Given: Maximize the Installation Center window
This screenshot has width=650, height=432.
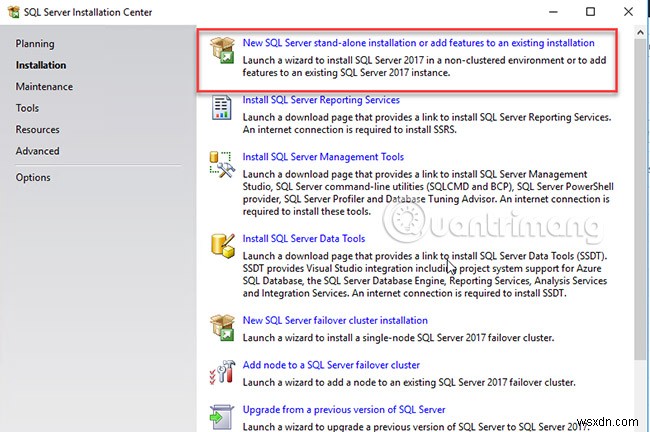Looking at the screenshot, I should pos(590,12).
